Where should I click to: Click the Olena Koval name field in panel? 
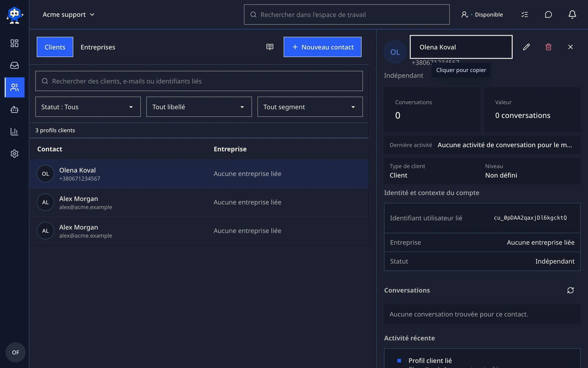461,47
